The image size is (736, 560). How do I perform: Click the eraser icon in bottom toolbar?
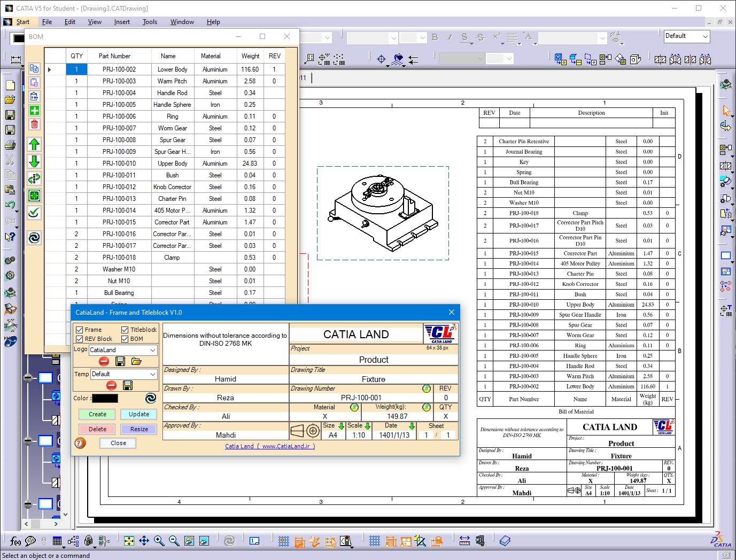pos(505,541)
